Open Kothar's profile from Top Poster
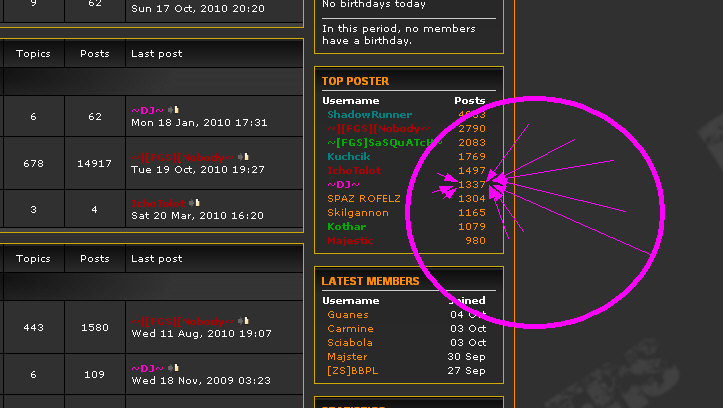The height and width of the screenshot is (408, 723). point(347,227)
